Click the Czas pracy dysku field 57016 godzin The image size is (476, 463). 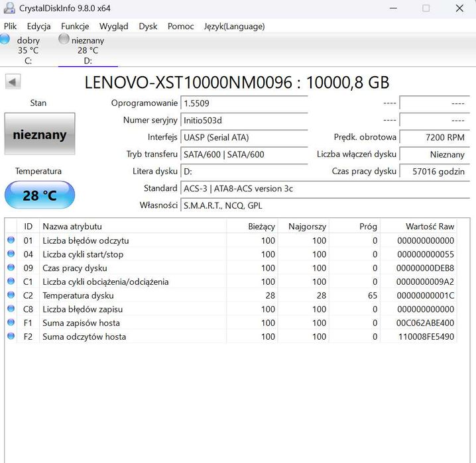(435, 172)
